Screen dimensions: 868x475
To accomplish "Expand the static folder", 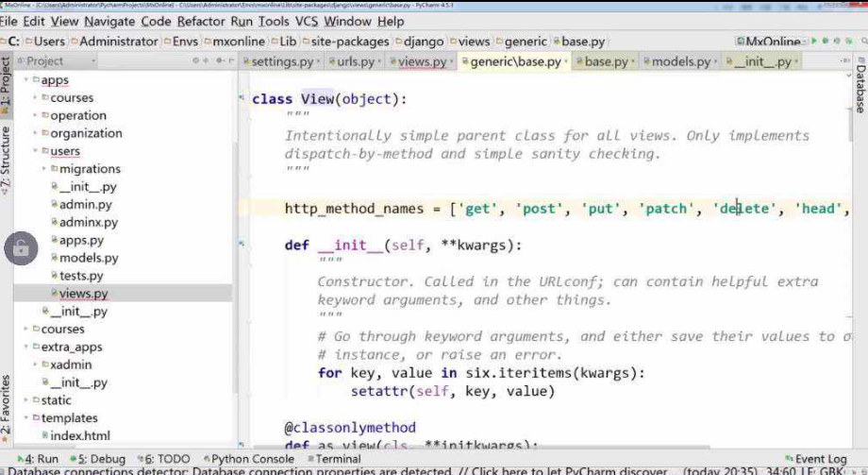I will pos(26,400).
